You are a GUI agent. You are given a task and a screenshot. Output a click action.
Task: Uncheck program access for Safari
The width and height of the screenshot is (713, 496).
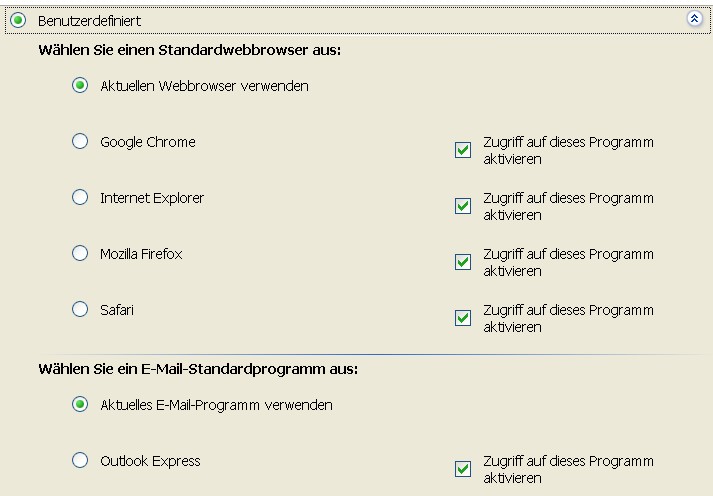coord(463,318)
